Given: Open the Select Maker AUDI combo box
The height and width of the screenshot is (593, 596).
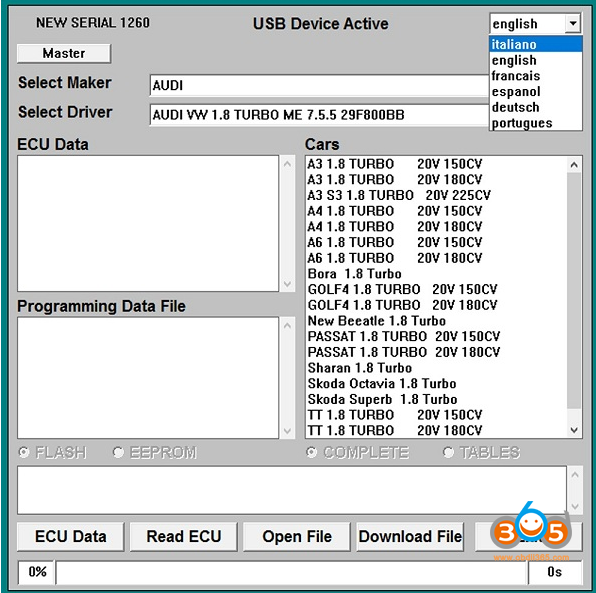Looking at the screenshot, I should pyautogui.click(x=319, y=85).
